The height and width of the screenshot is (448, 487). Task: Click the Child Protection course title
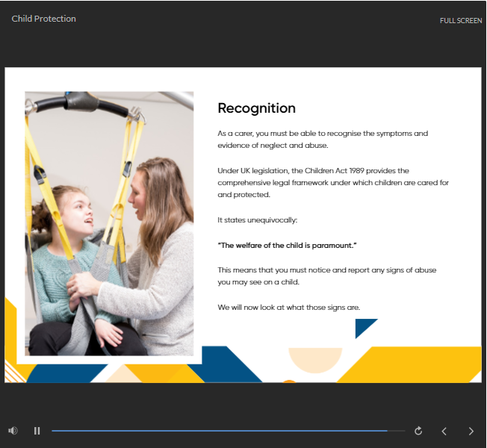coord(44,19)
